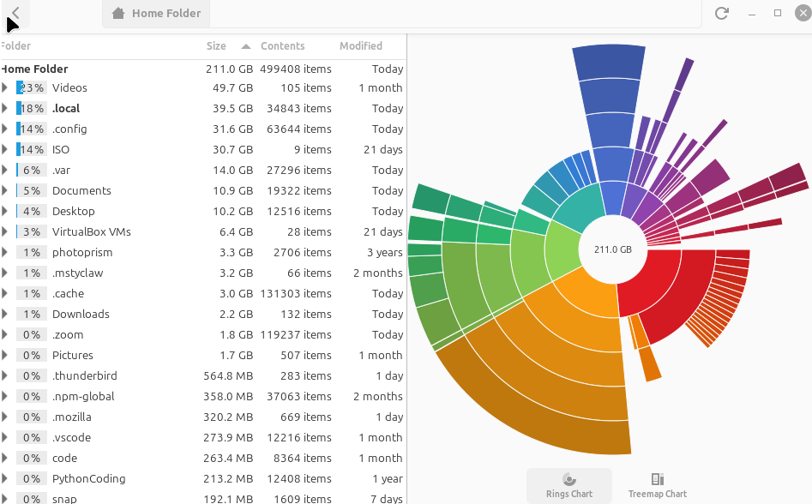Expand the .cache folder row
Screen dimensions: 812x504
[4, 293]
